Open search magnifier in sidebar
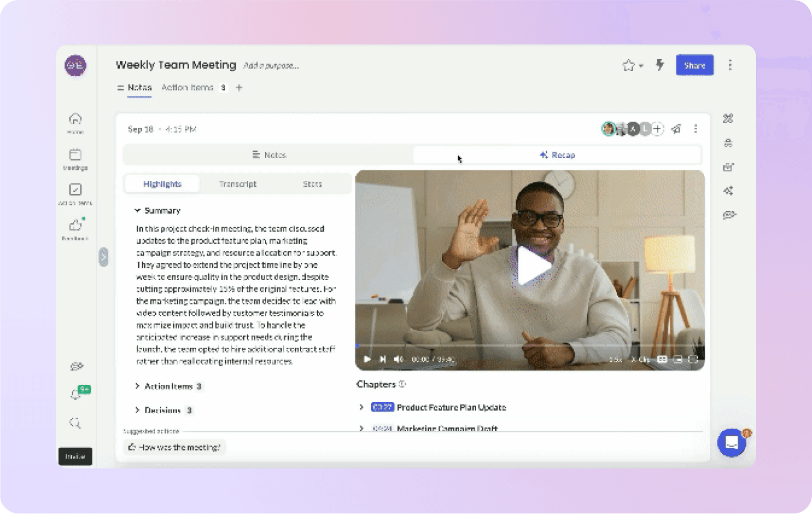 75,423
